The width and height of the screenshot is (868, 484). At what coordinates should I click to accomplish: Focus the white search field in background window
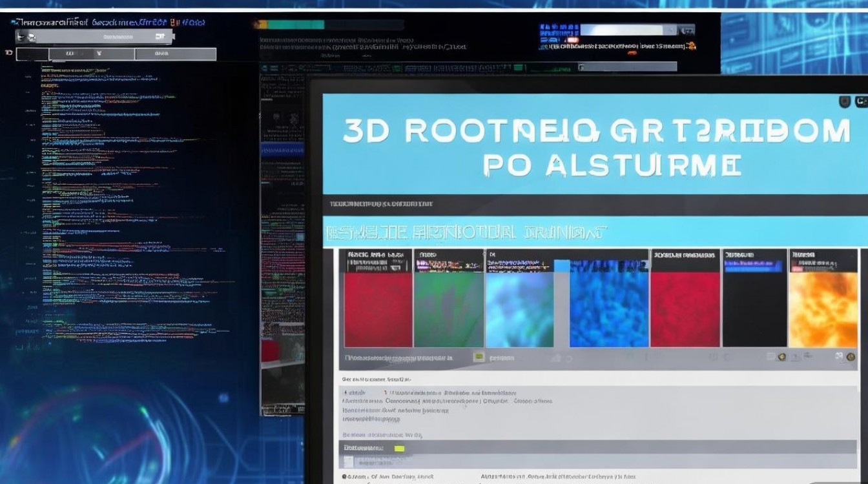click(x=623, y=30)
